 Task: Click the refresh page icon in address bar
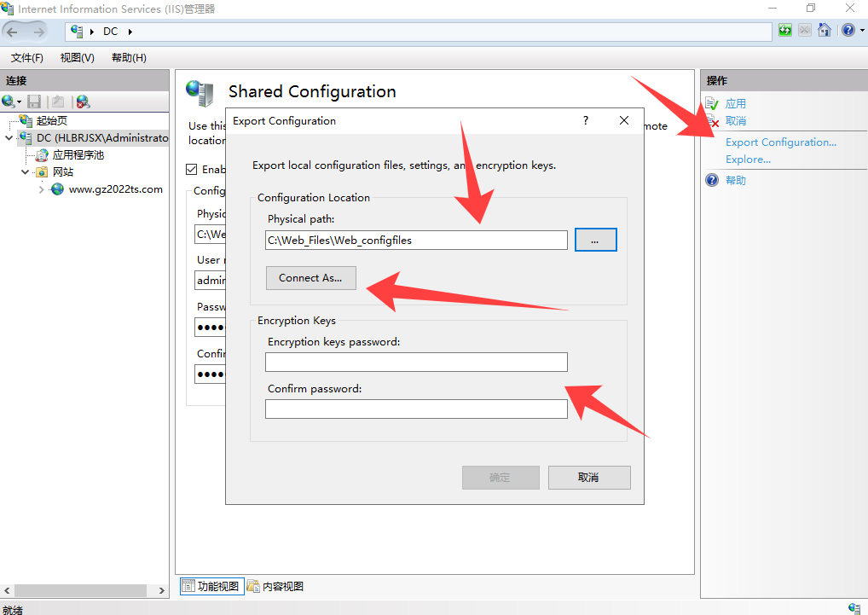[x=785, y=31]
